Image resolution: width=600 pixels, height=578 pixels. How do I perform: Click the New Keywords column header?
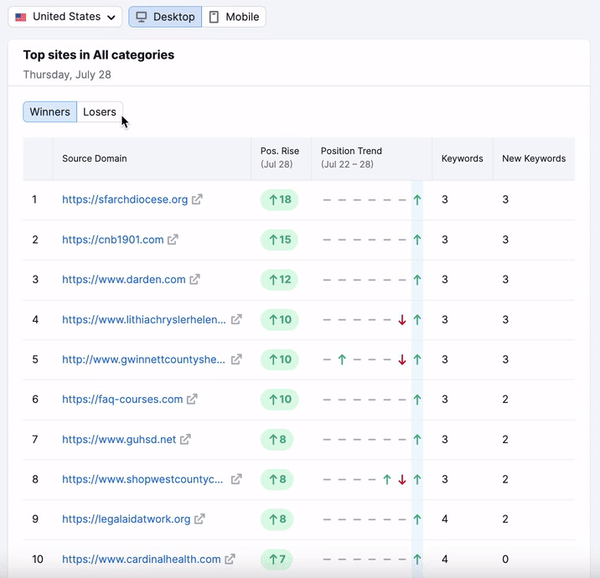click(x=534, y=158)
